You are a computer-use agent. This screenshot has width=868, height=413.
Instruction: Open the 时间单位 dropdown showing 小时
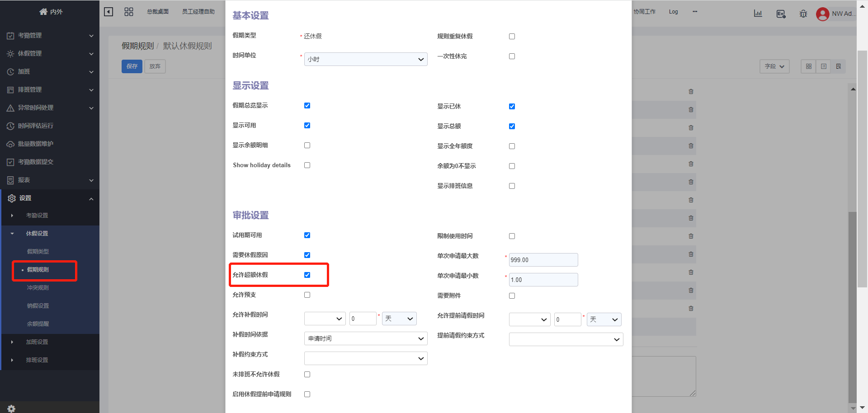(365, 59)
